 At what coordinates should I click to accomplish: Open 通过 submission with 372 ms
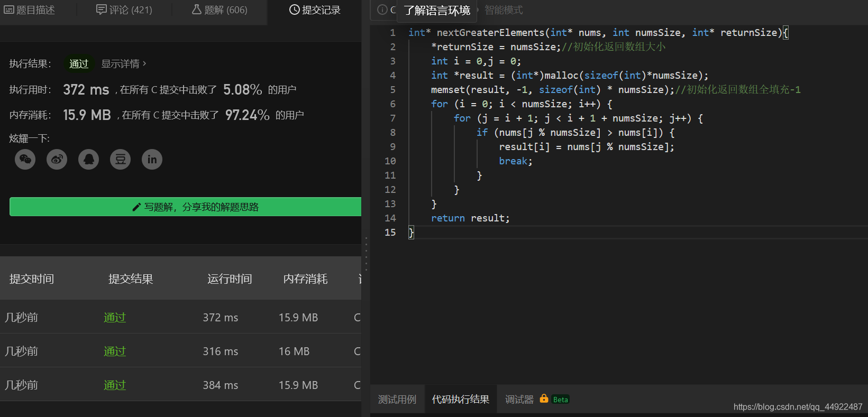point(115,317)
